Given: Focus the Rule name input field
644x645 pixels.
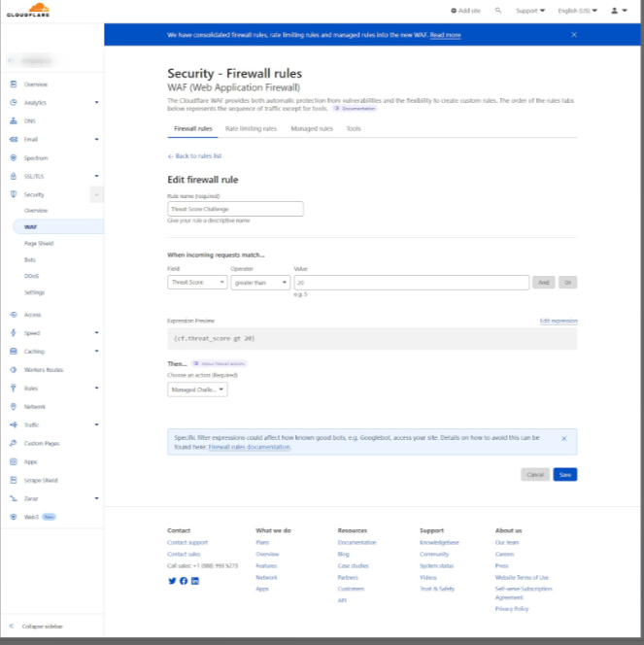Looking at the screenshot, I should click(236, 209).
